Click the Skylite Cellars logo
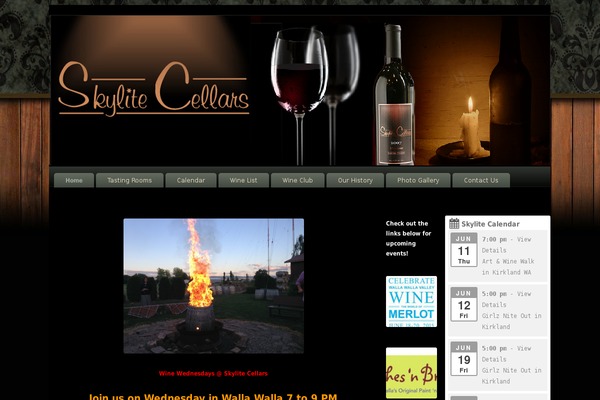The height and width of the screenshot is (400, 600). (x=154, y=89)
